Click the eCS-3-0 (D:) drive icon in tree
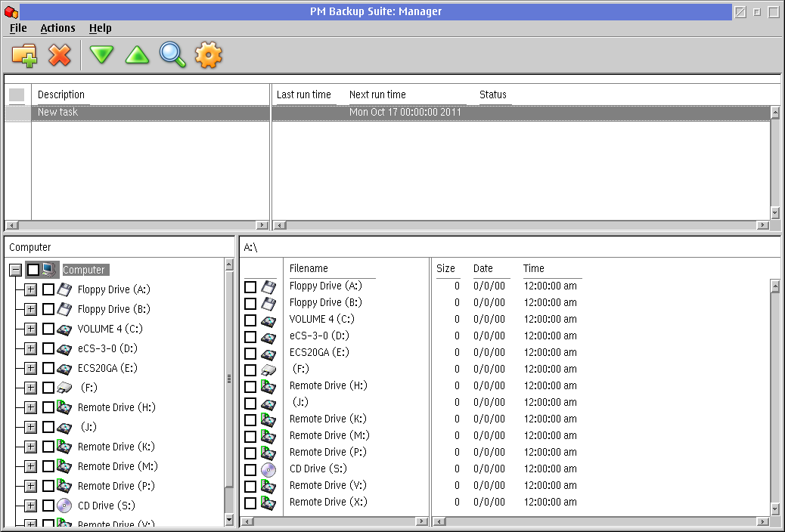 (x=64, y=348)
